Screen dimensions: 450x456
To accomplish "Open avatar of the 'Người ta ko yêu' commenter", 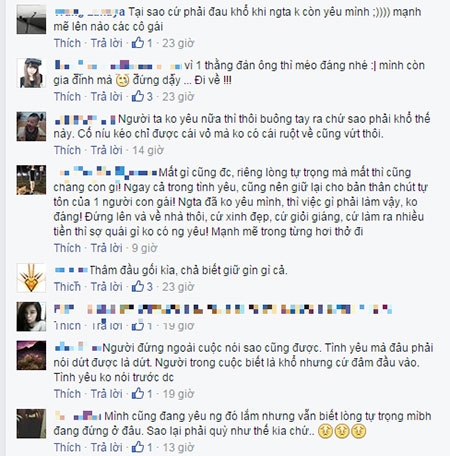I will click(x=31, y=126).
